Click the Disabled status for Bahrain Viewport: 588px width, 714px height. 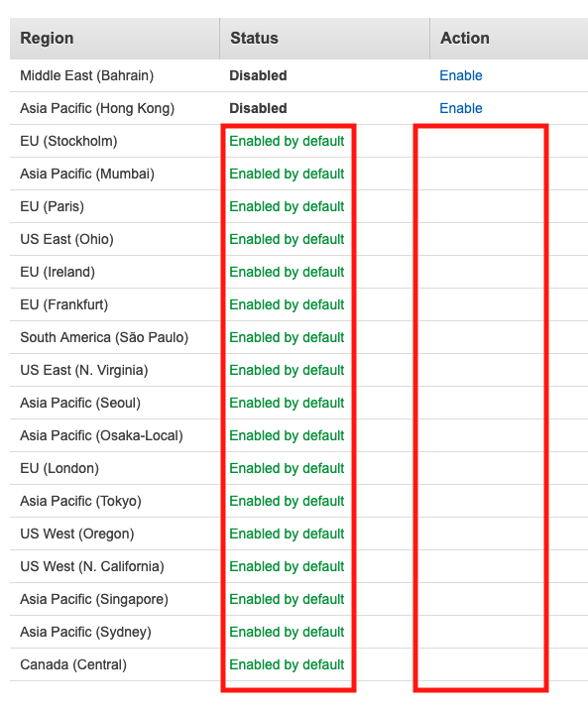pyautogui.click(x=258, y=75)
